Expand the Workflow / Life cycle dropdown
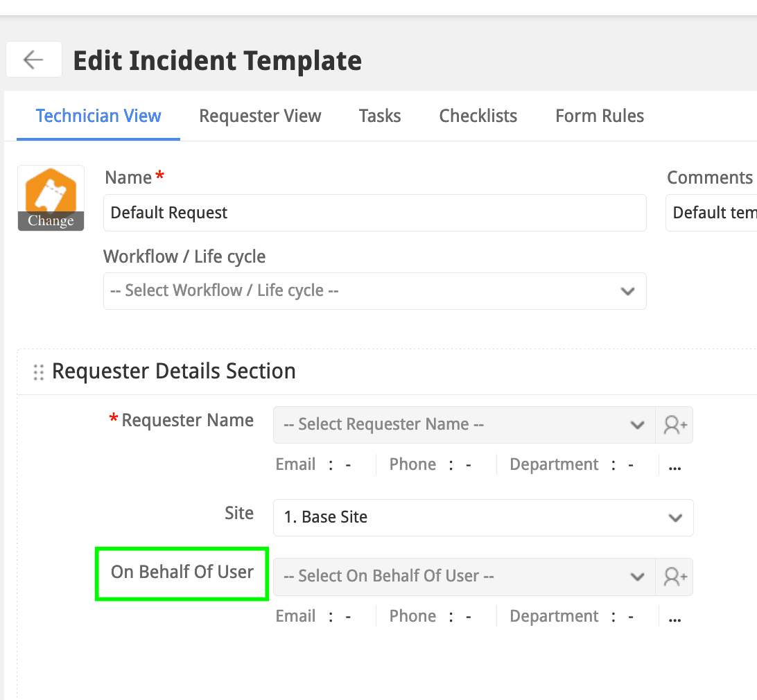The width and height of the screenshot is (757, 700). click(374, 291)
